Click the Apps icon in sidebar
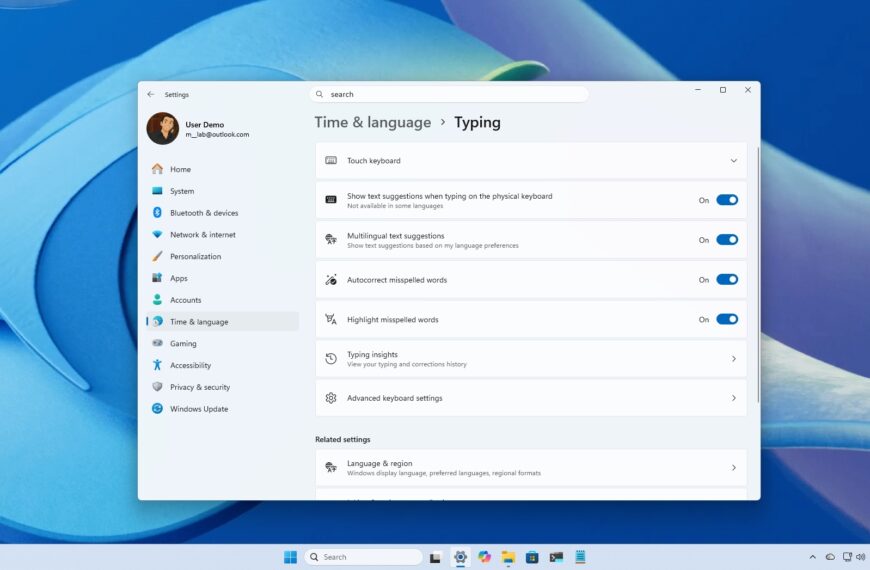Image resolution: width=870 pixels, height=570 pixels. (x=158, y=278)
